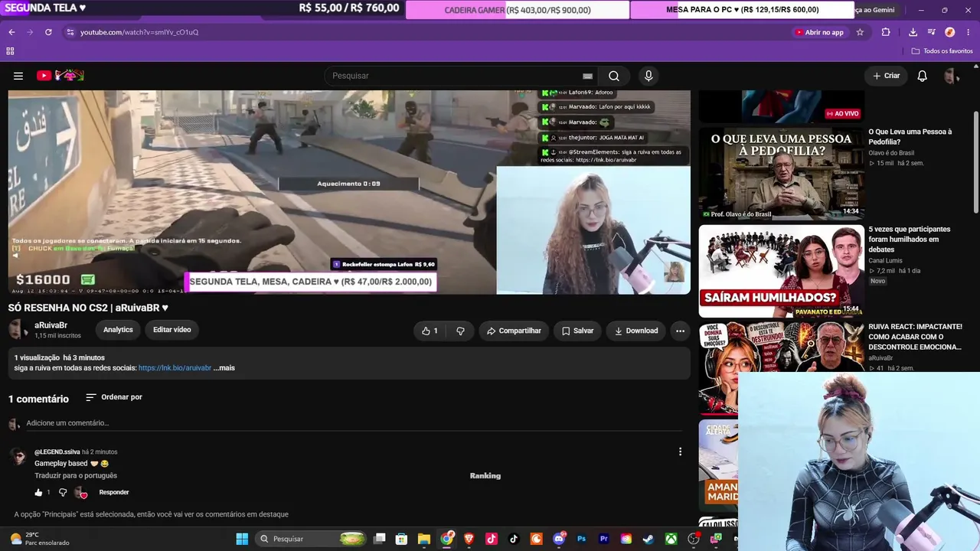The height and width of the screenshot is (551, 980).
Task: Open Xbox app from taskbar
Action: click(671, 539)
